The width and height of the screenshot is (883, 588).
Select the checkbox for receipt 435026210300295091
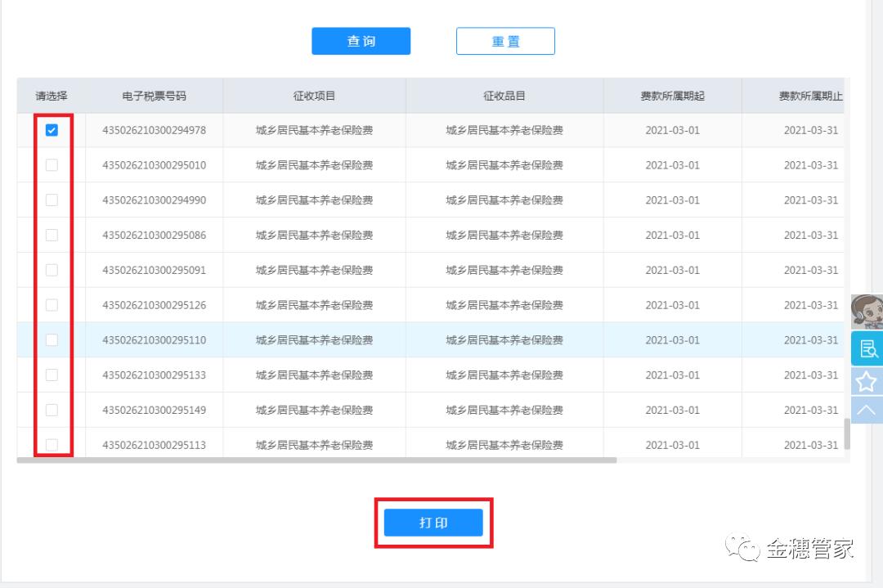52,269
